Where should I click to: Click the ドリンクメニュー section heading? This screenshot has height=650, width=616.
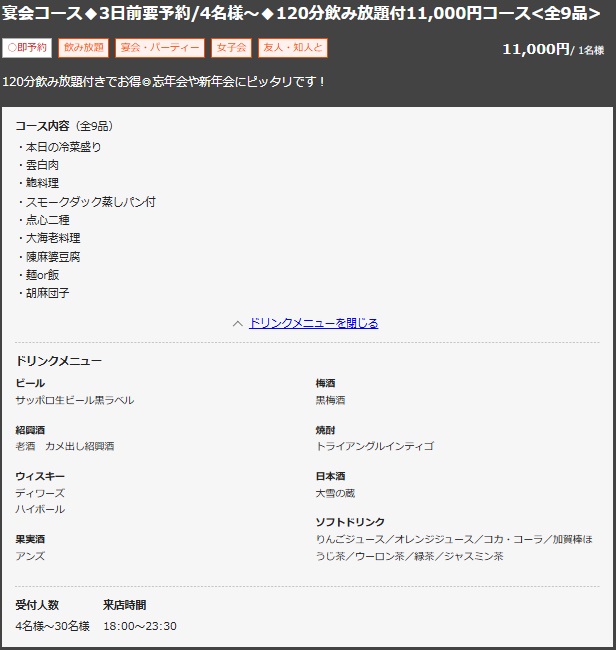(58, 361)
